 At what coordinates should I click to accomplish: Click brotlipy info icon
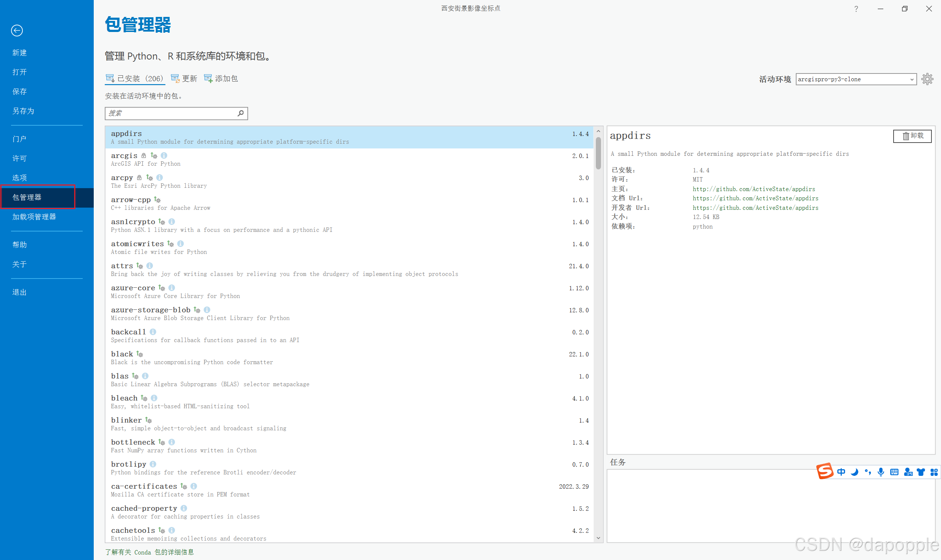[153, 464]
